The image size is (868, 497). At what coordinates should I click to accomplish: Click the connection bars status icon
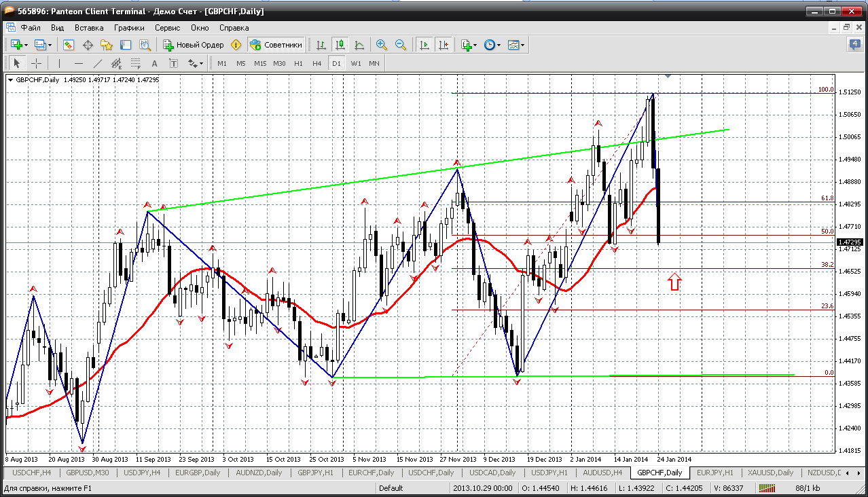(767, 487)
